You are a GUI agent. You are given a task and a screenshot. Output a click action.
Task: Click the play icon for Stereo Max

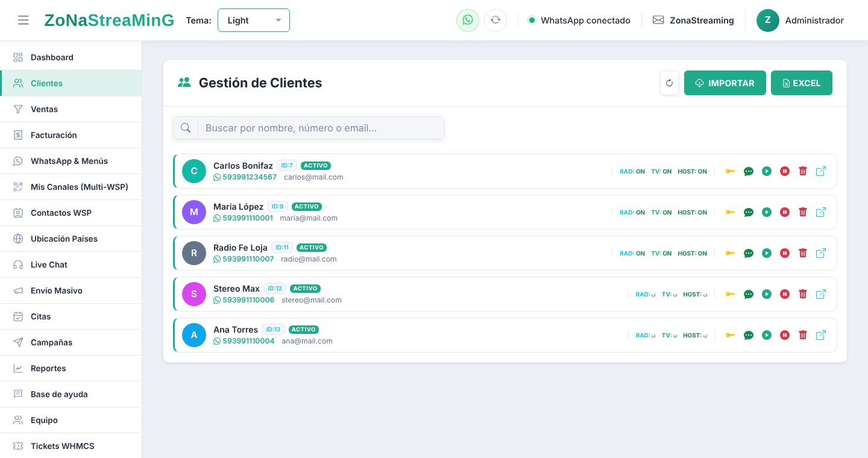[x=767, y=294]
